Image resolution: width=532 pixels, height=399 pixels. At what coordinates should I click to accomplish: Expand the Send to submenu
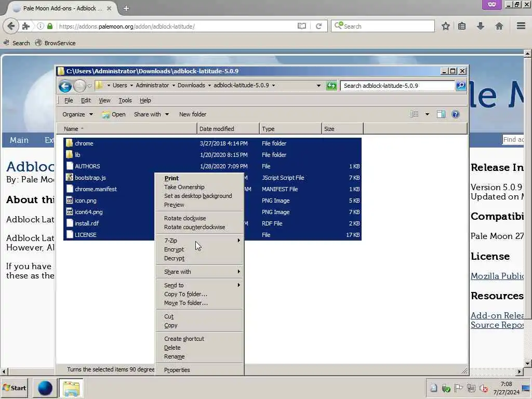(199, 285)
